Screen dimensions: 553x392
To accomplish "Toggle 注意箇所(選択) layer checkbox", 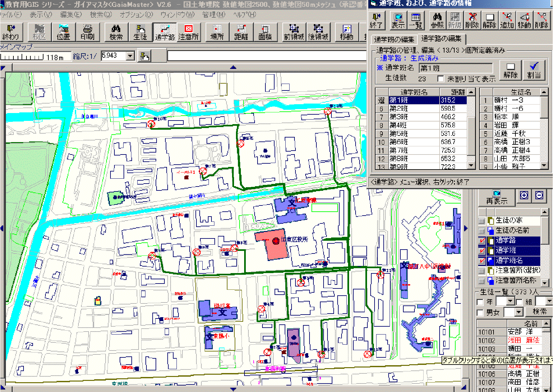I will 482,271.
